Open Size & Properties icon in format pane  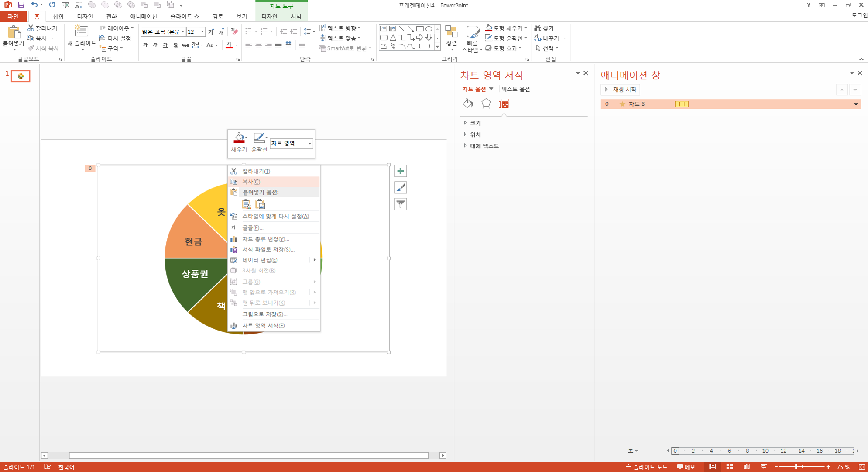[504, 104]
